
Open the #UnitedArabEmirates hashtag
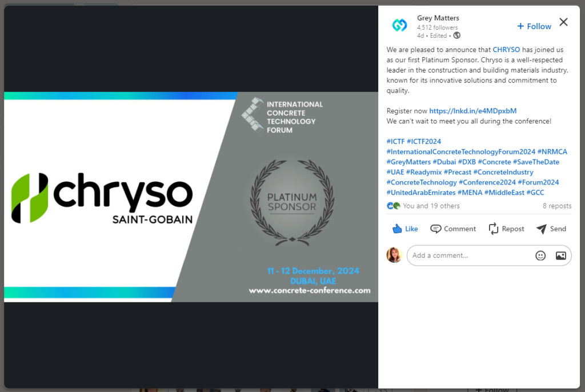click(x=421, y=193)
